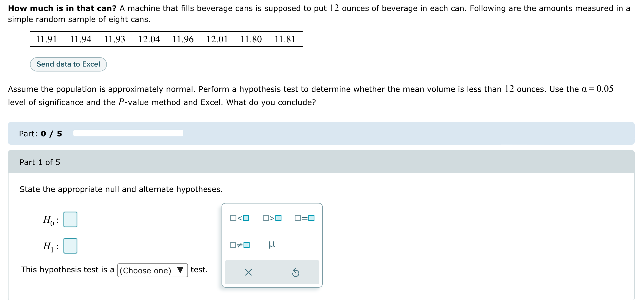The height and width of the screenshot is (300, 644).
Task: Select the left box of the not-equal template
Action: click(232, 244)
